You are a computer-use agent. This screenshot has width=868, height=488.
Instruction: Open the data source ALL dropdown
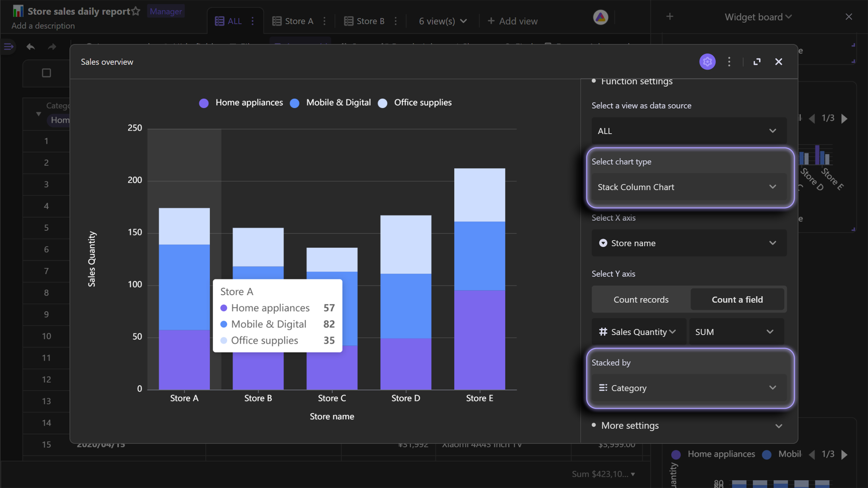tap(689, 131)
